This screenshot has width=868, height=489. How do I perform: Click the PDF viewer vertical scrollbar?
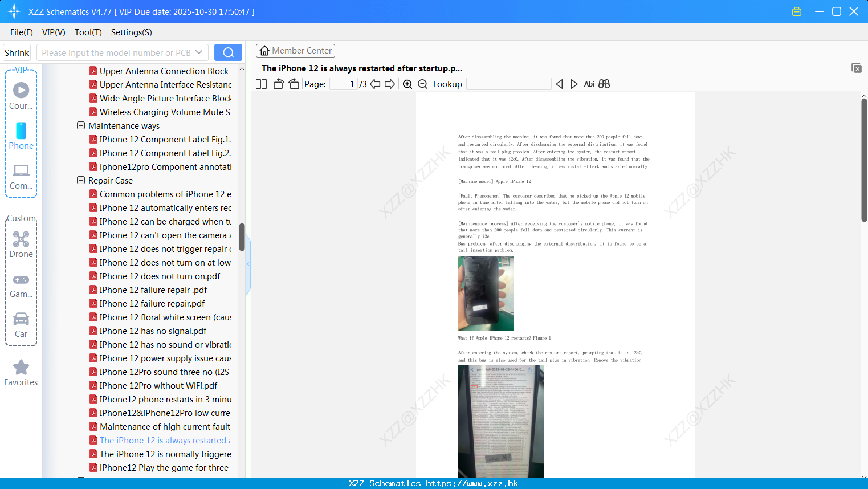click(x=864, y=160)
